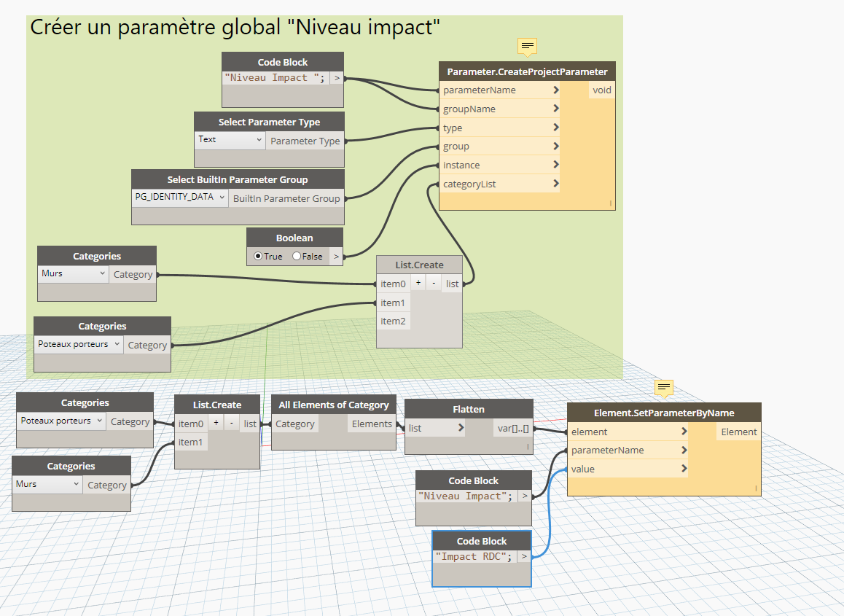
Task: Select the All Elements of Category node header
Action: coord(334,405)
